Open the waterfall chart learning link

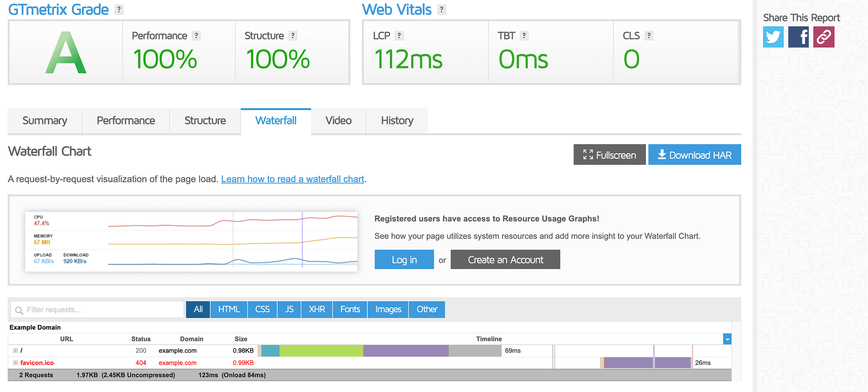[x=293, y=179]
